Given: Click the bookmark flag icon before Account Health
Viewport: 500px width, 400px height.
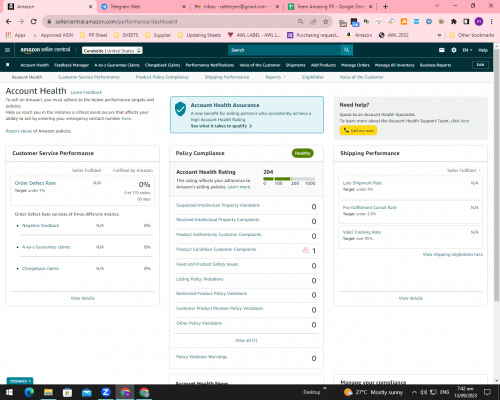Looking at the screenshot, I should 8,65.
